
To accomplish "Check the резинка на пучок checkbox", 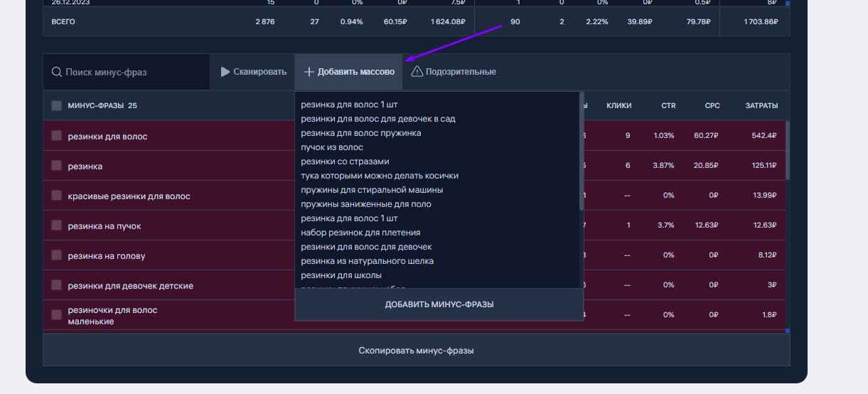I will click(56, 225).
